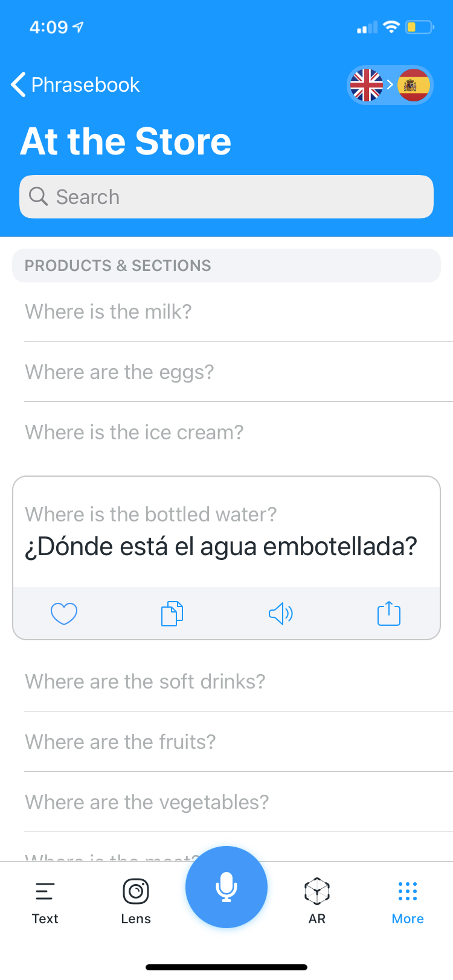The width and height of the screenshot is (453, 980).
Task: Expand "Where are the fruits?" phrase
Action: pyautogui.click(x=120, y=742)
